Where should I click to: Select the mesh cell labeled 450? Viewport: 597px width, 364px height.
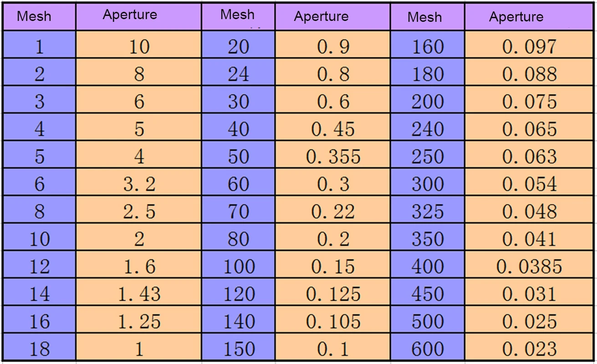[x=427, y=294]
